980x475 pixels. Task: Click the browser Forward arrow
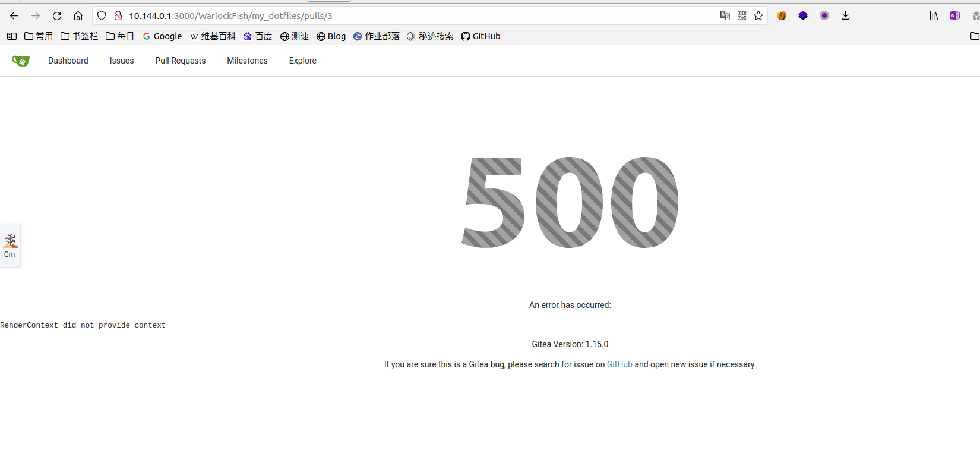[36, 16]
